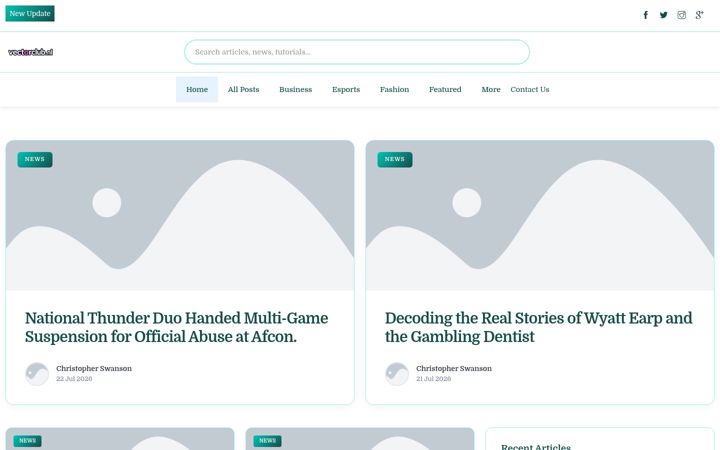Open Decoding the Real Stories headline
720x450 pixels.
[x=539, y=327]
